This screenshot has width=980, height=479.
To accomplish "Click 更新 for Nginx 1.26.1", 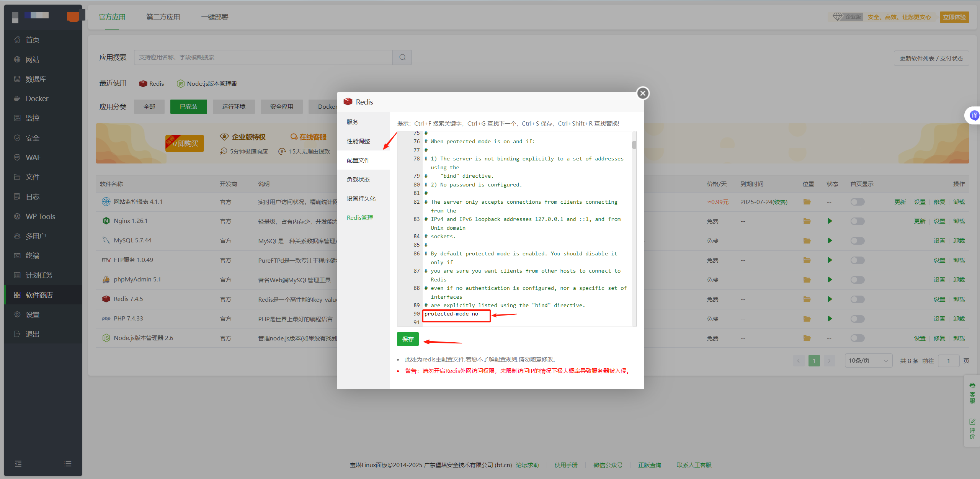I will point(920,221).
